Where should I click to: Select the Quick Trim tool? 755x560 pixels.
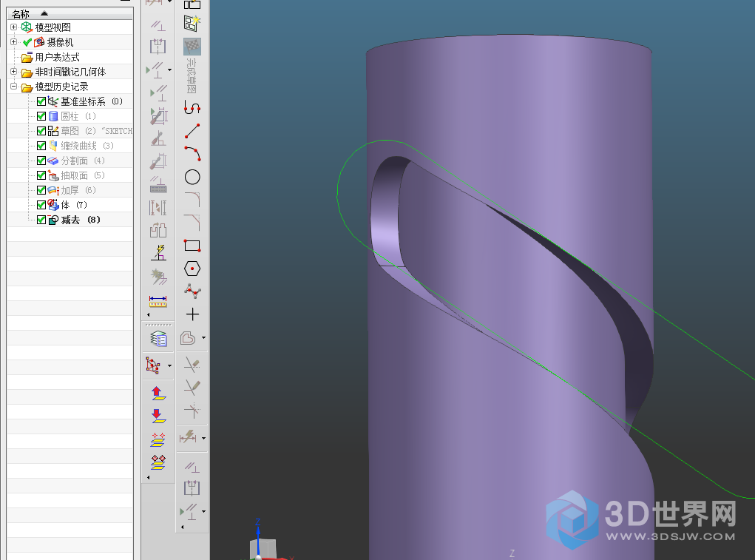192,365
